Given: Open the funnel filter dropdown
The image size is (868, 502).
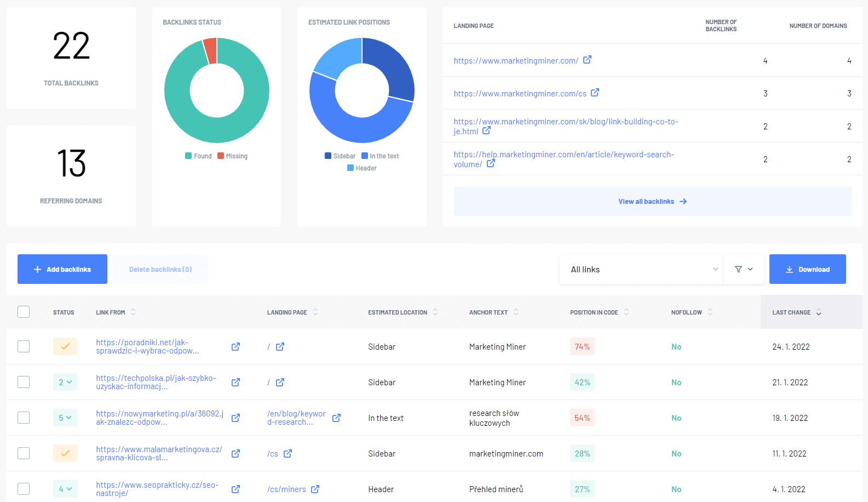Looking at the screenshot, I should click(744, 269).
